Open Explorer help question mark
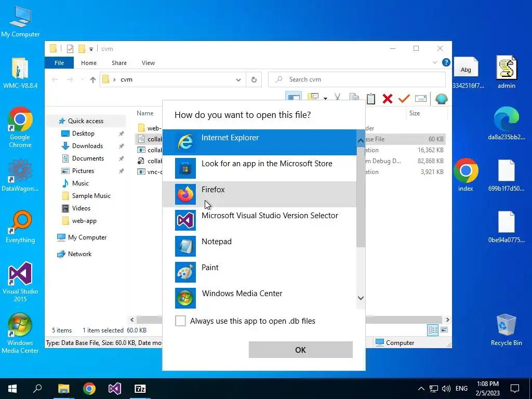 pos(446,62)
